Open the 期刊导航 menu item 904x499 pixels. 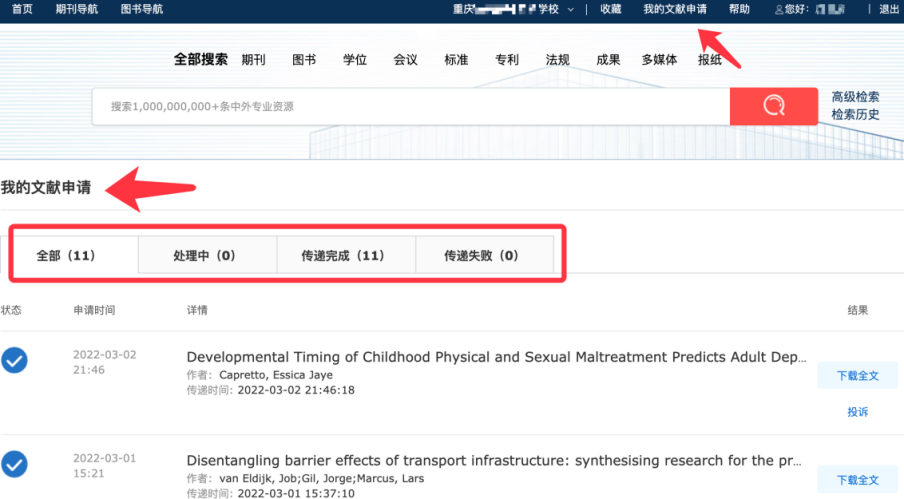pyautogui.click(x=76, y=9)
